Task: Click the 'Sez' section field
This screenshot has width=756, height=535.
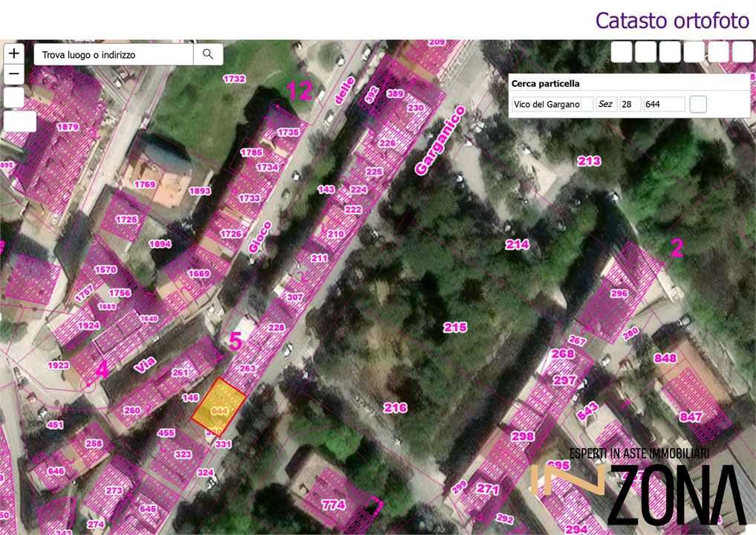Action: (606, 104)
